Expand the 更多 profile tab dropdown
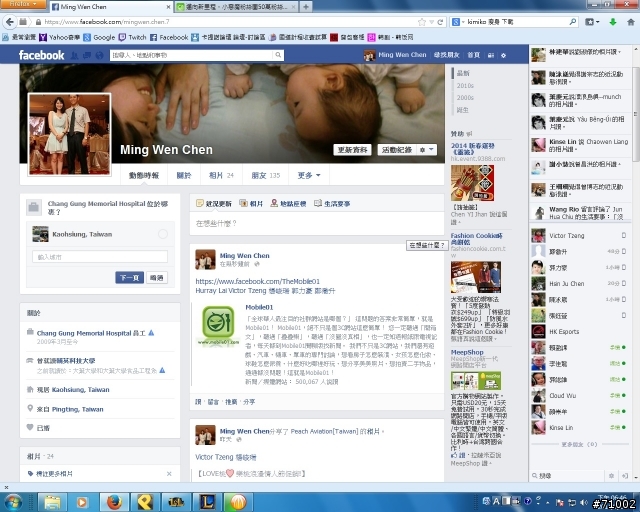The image size is (640, 512). [x=309, y=175]
